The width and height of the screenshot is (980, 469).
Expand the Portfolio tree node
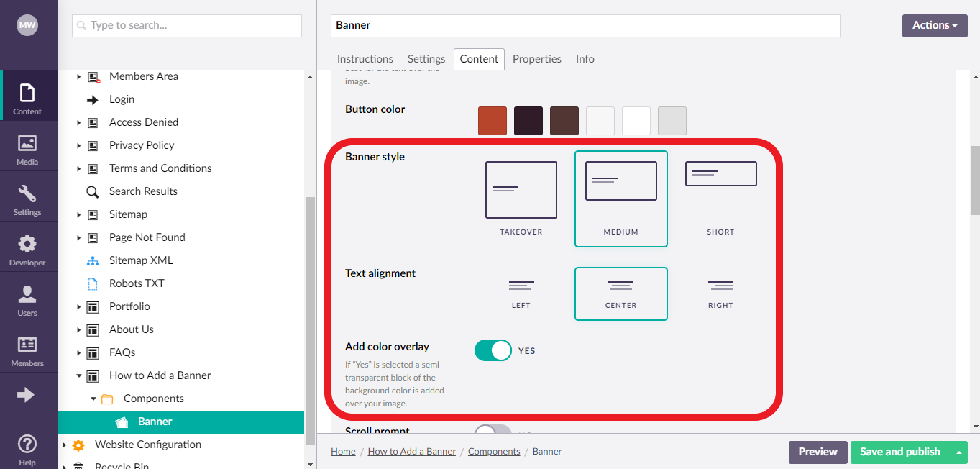[79, 306]
